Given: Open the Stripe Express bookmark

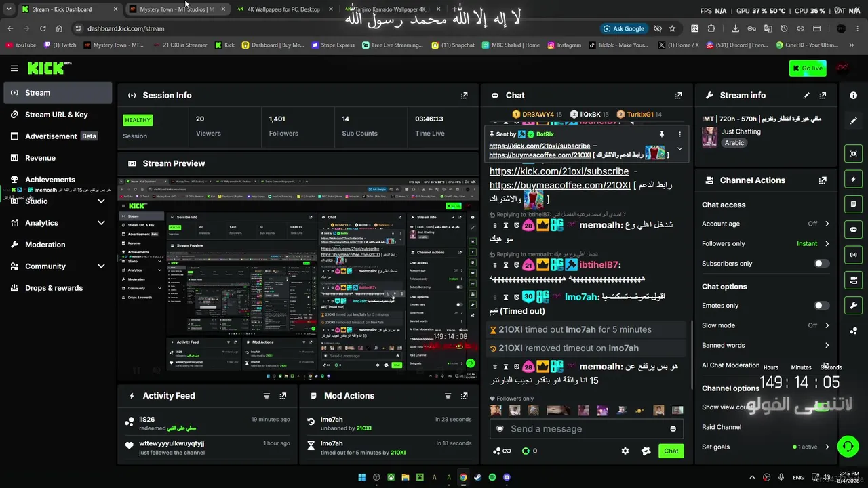Looking at the screenshot, I should (334, 45).
